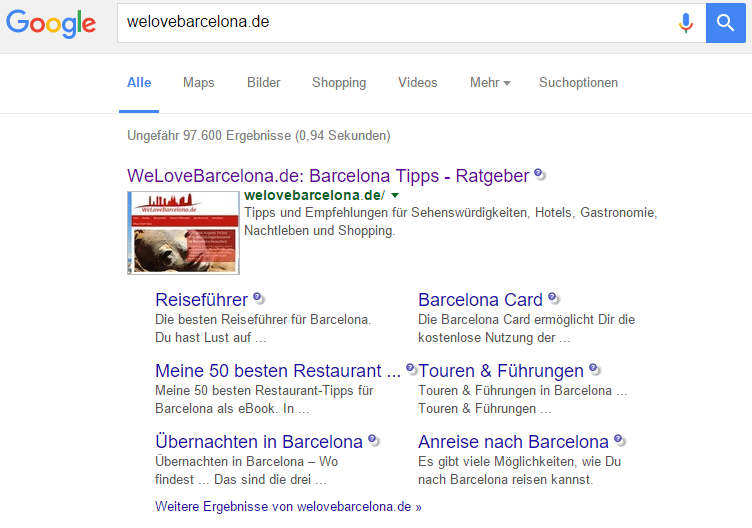
Task: Open green arrow next to welovebarcelona.de URL
Action: (x=395, y=195)
